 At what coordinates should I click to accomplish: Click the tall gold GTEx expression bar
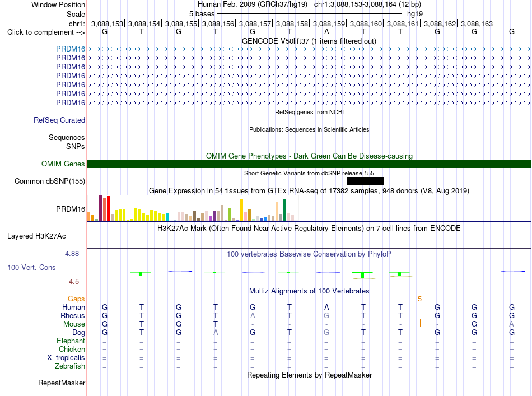click(241, 209)
